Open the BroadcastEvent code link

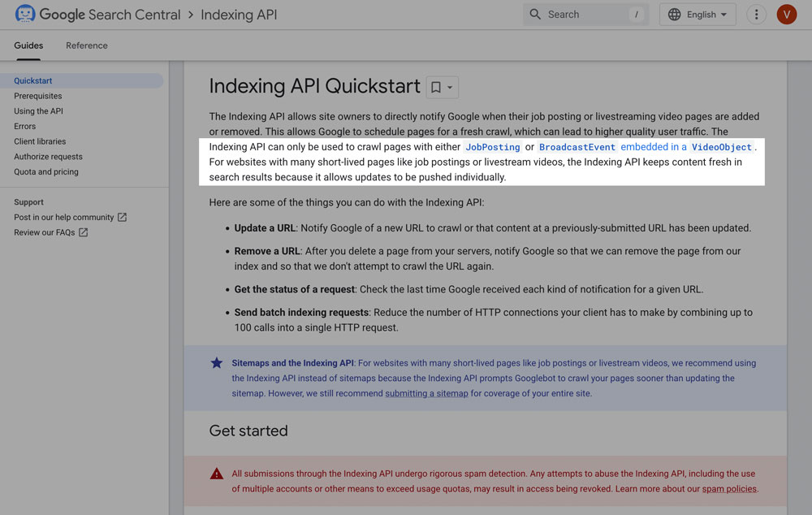click(577, 147)
